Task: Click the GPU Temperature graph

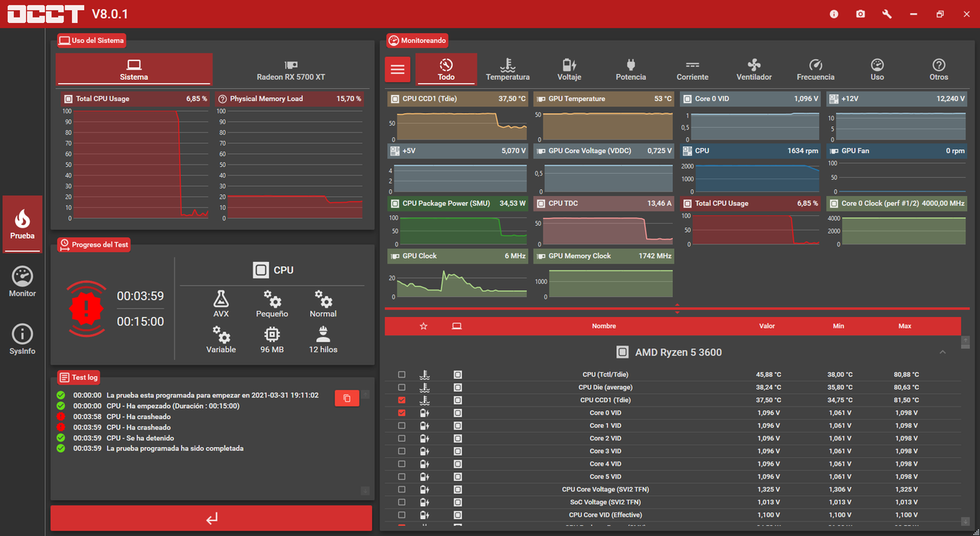Action: [603, 116]
